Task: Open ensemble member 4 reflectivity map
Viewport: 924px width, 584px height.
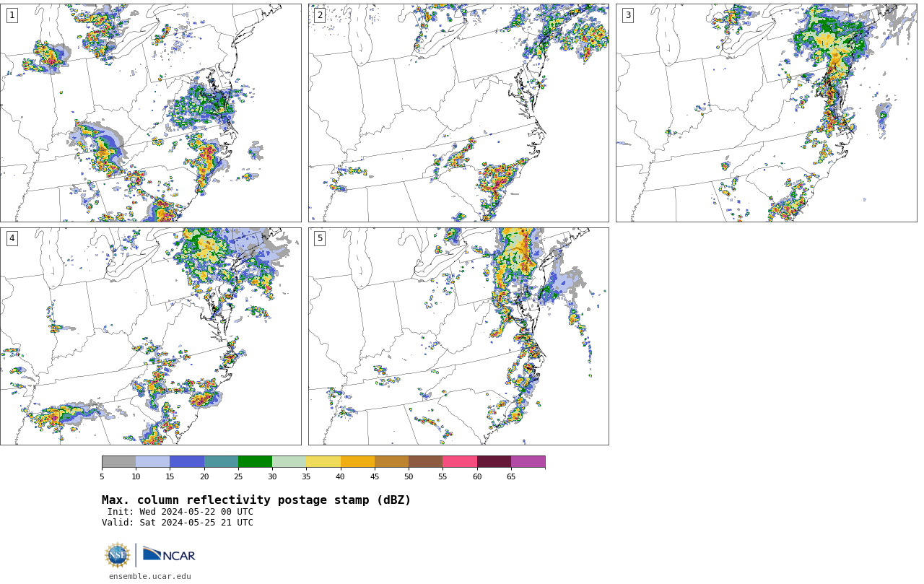Action: point(151,336)
